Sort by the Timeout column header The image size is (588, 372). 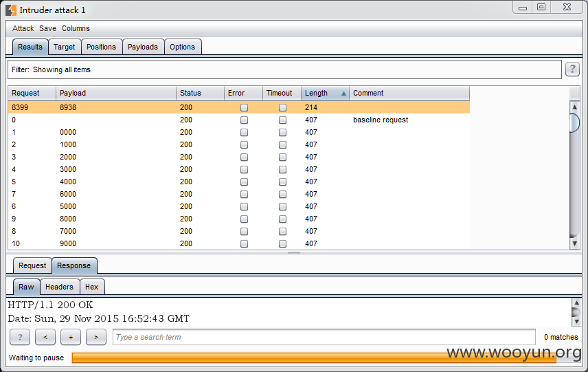point(282,93)
